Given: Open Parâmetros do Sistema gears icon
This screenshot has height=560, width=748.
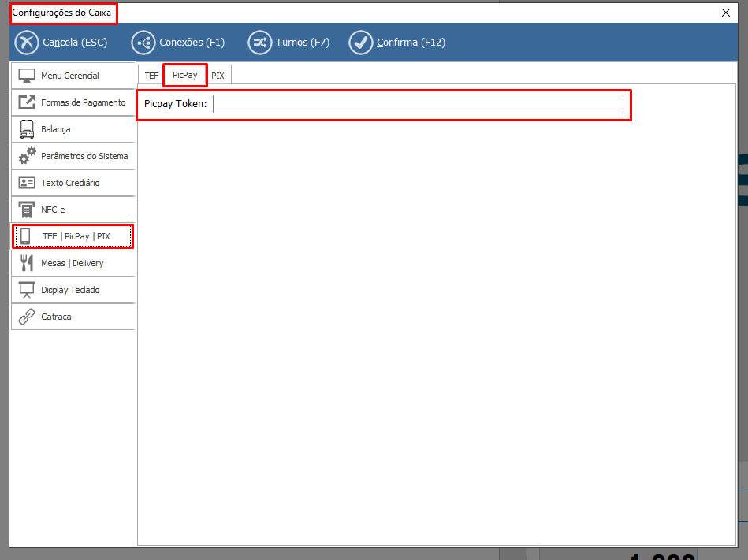Looking at the screenshot, I should pyautogui.click(x=28, y=156).
